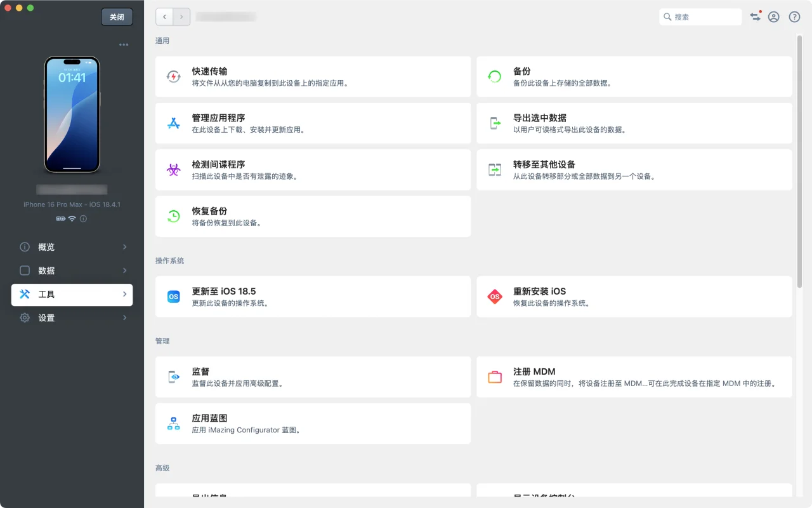Select the 设置 sidebar item
The height and width of the screenshot is (508, 812).
[72, 317]
